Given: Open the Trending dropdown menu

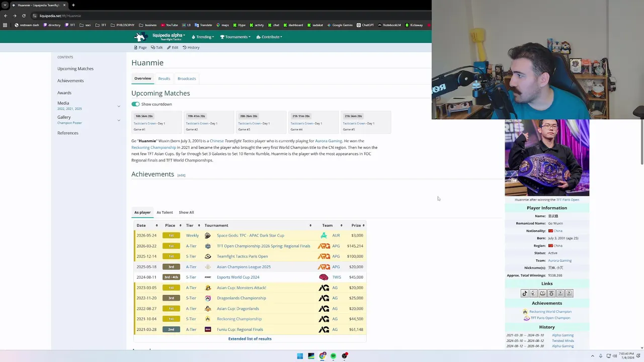Looking at the screenshot, I should [203, 37].
